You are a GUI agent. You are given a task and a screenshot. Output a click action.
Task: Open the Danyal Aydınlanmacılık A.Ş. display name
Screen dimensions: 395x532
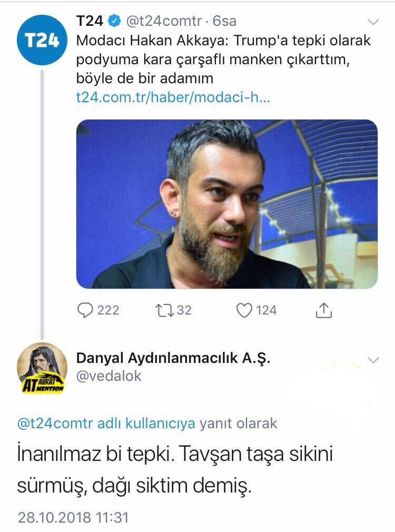[x=173, y=358]
